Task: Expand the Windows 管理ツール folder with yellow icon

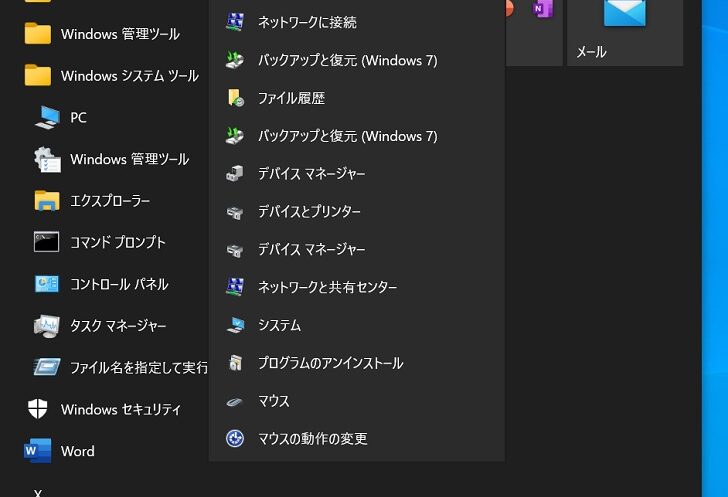Action: 104,34
